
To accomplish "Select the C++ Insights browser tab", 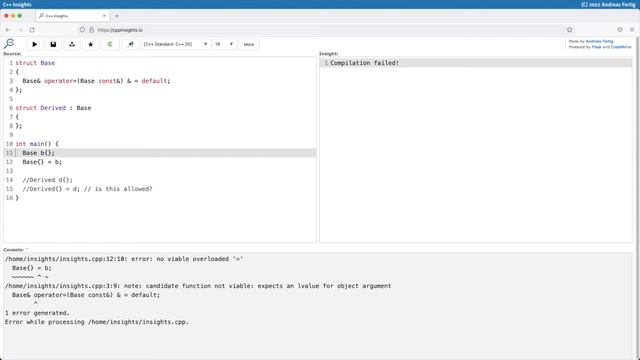I will tap(73, 16).
